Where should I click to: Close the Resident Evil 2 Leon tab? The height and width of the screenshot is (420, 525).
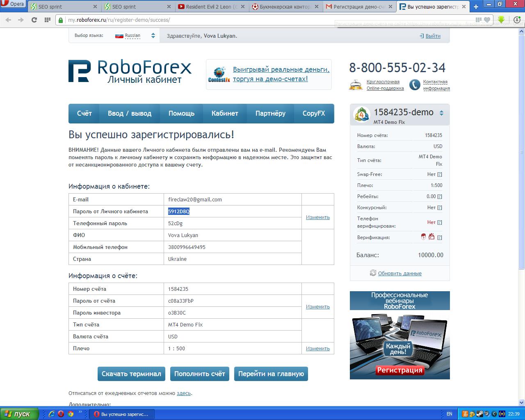(x=243, y=7)
